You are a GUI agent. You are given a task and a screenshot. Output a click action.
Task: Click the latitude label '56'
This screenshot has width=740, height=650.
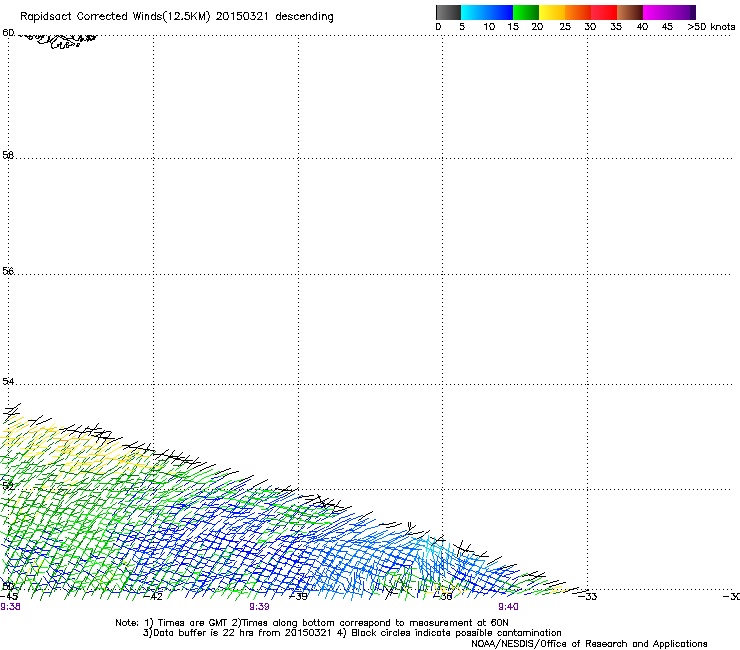click(8, 271)
